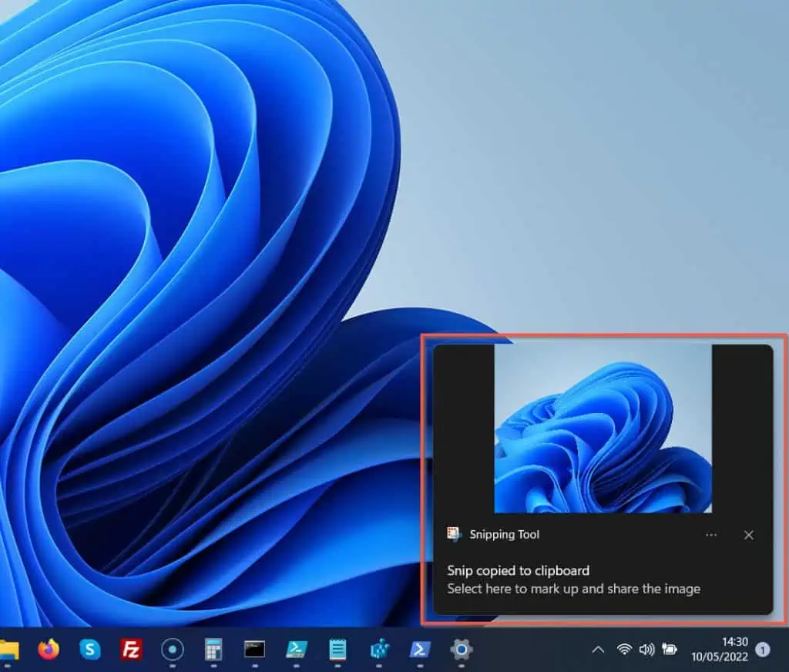Click the snip preview thumbnail in notification

click(603, 428)
